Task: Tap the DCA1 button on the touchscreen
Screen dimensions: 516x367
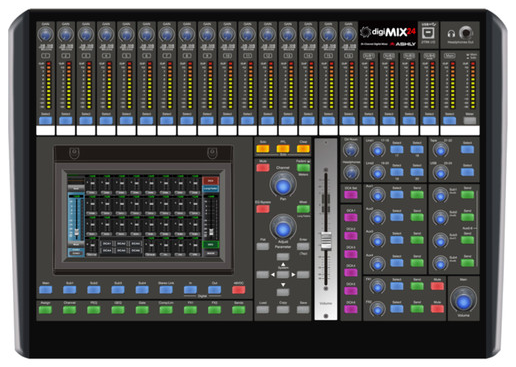Action: pos(107,244)
